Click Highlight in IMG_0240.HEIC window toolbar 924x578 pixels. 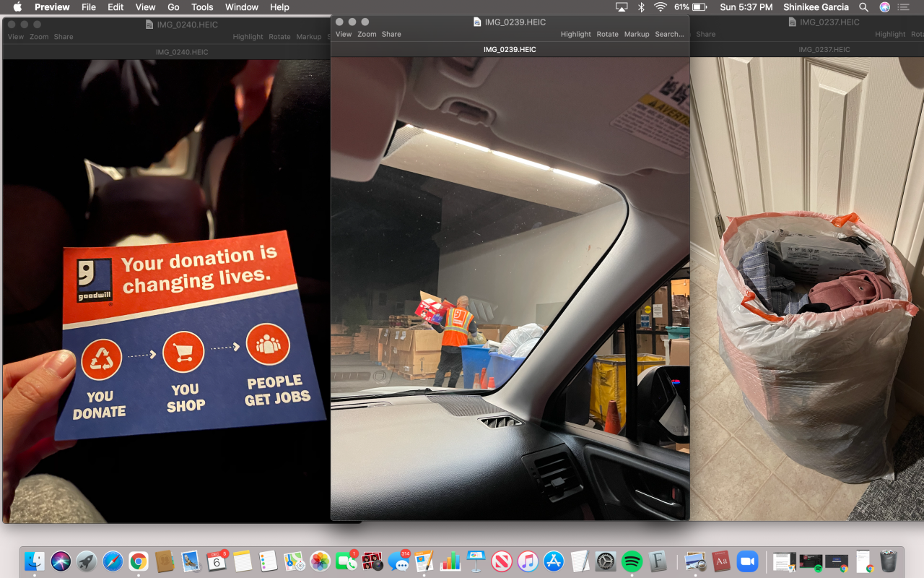click(x=248, y=37)
